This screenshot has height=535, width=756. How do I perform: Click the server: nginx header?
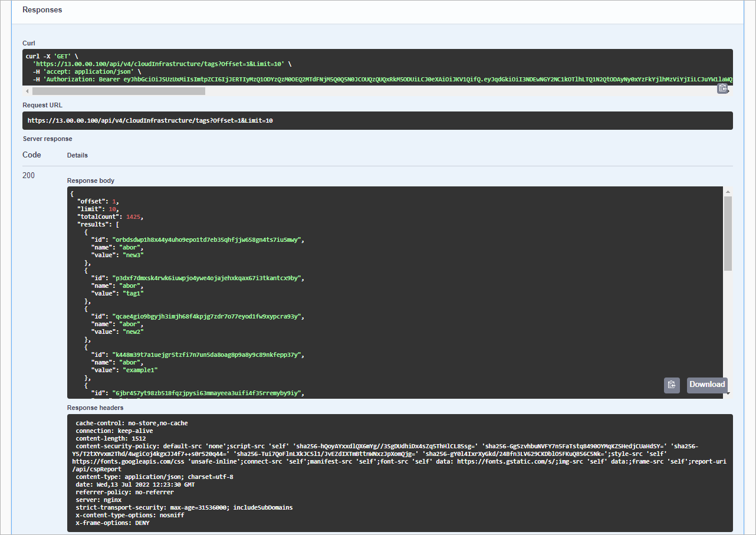pos(100,500)
